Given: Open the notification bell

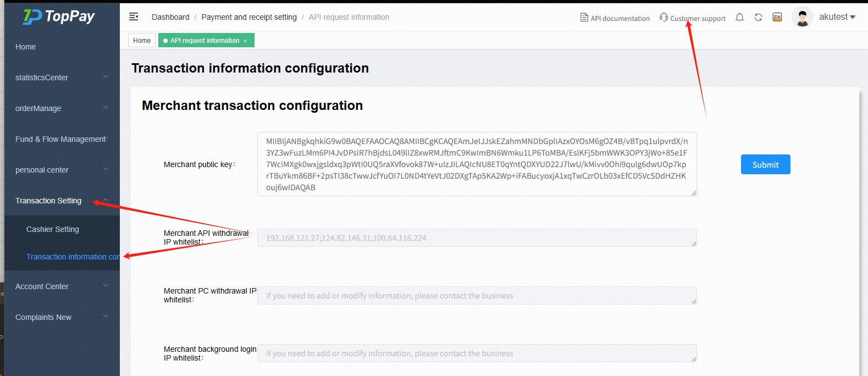Looking at the screenshot, I should [740, 17].
